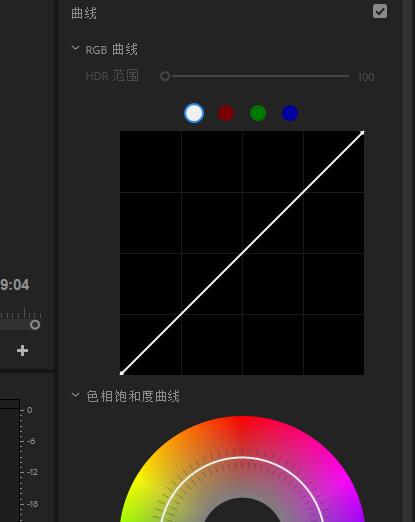This screenshot has width=415, height=522.
Task: Select the white luma curve channel
Action: [194, 113]
